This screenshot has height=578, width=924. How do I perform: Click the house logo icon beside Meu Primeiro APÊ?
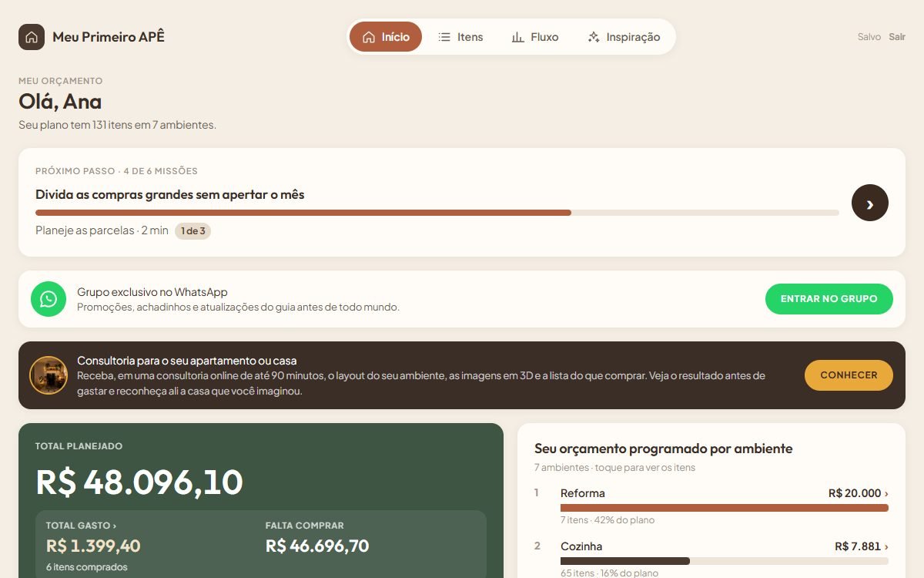click(x=32, y=37)
